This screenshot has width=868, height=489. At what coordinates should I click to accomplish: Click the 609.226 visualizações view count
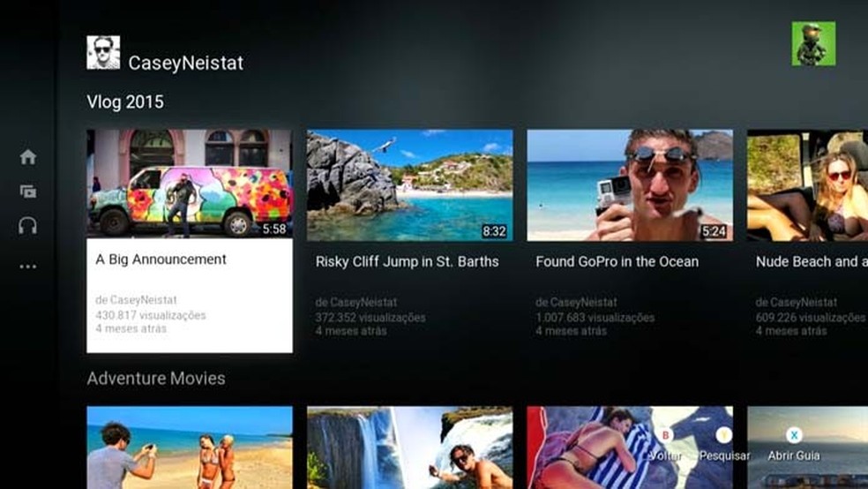coord(811,318)
